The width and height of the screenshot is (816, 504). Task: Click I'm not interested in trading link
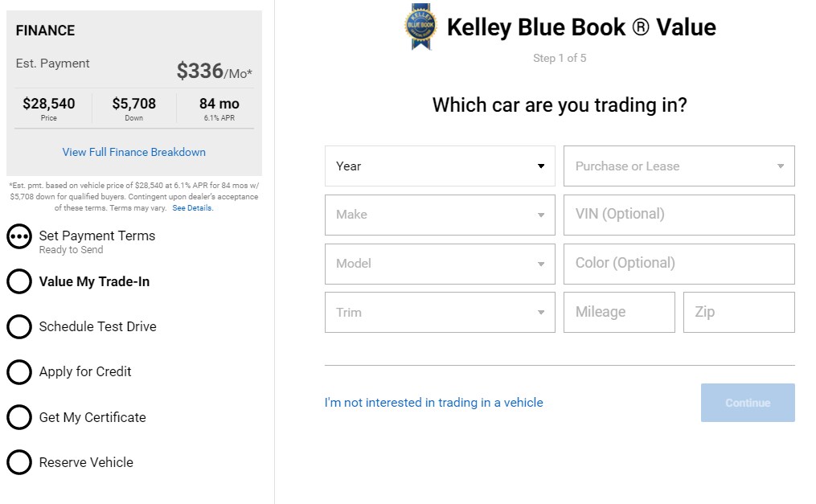[433, 403]
